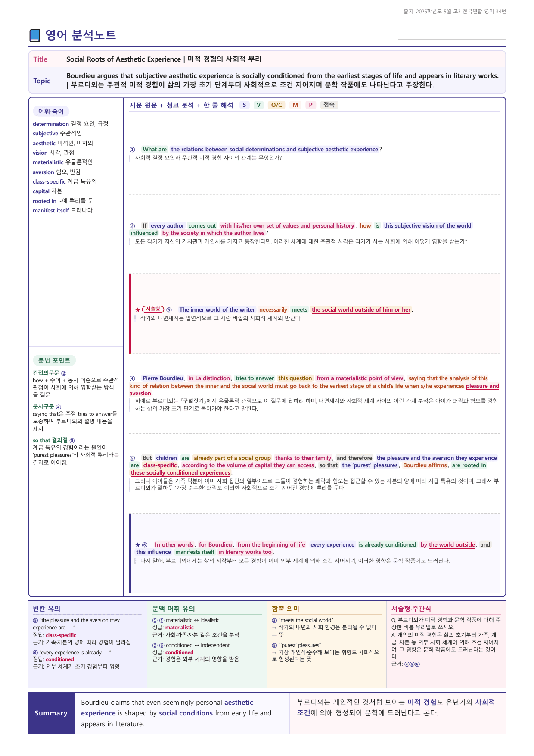Click the M legend tag

point(295,105)
